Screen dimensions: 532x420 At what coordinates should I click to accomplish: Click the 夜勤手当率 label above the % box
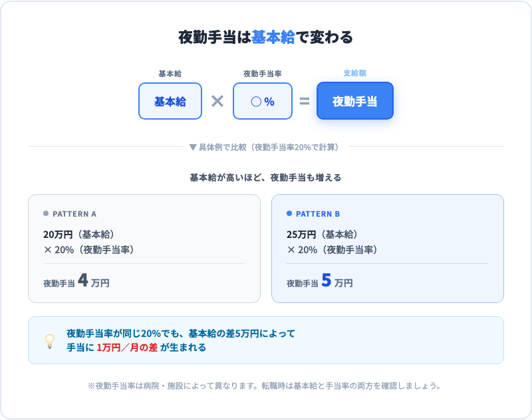pos(262,74)
